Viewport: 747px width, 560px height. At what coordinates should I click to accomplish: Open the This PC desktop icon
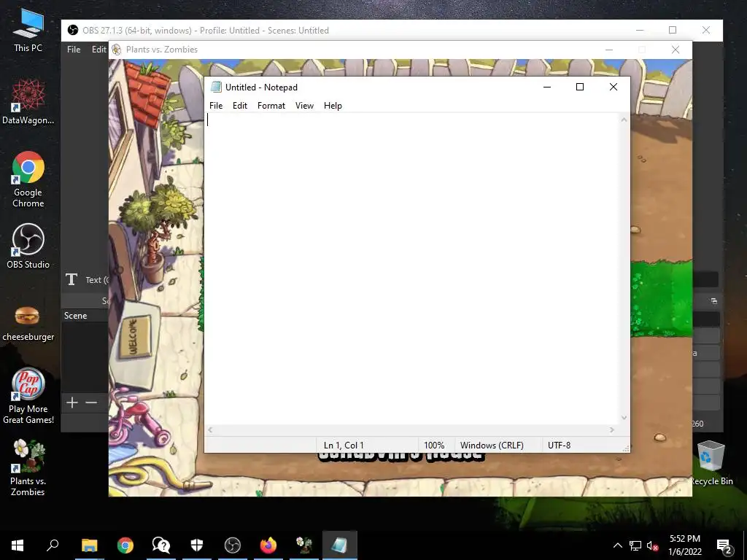[28, 31]
